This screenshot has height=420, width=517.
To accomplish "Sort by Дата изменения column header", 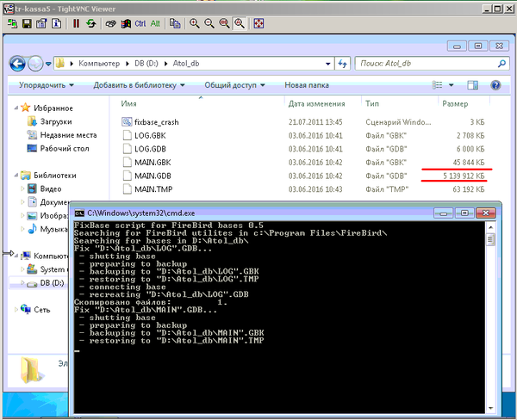I will tap(316, 104).
